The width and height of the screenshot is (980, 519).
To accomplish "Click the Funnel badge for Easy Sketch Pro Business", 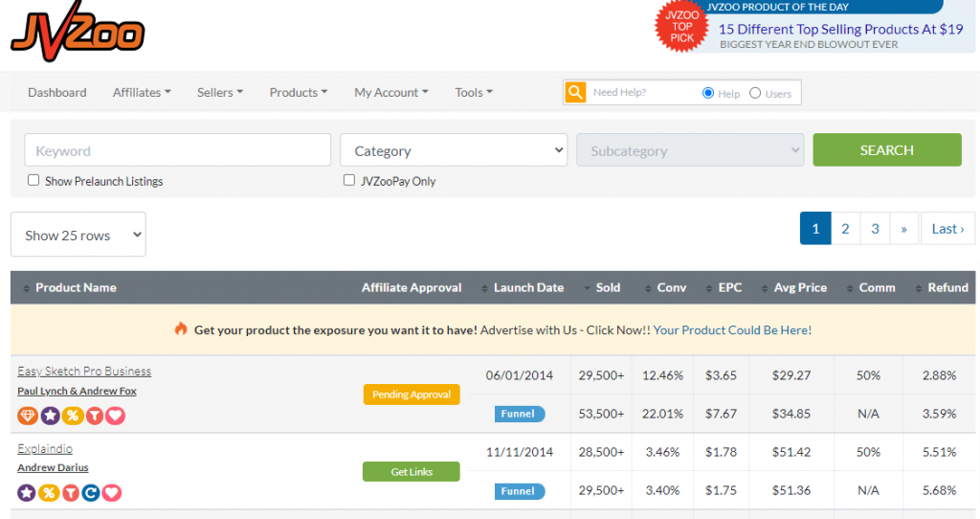I will tap(520, 414).
